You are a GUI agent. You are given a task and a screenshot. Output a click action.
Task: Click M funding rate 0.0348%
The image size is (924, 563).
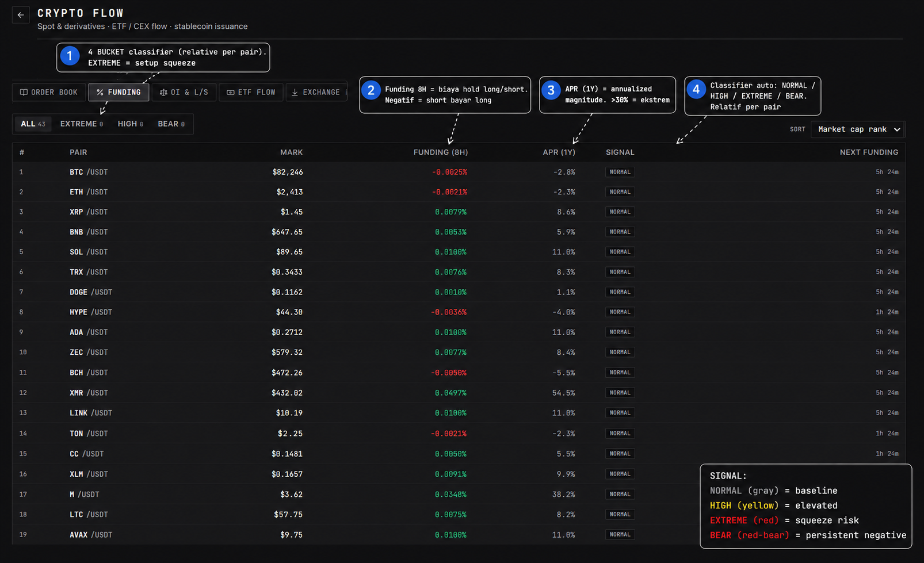coord(450,494)
